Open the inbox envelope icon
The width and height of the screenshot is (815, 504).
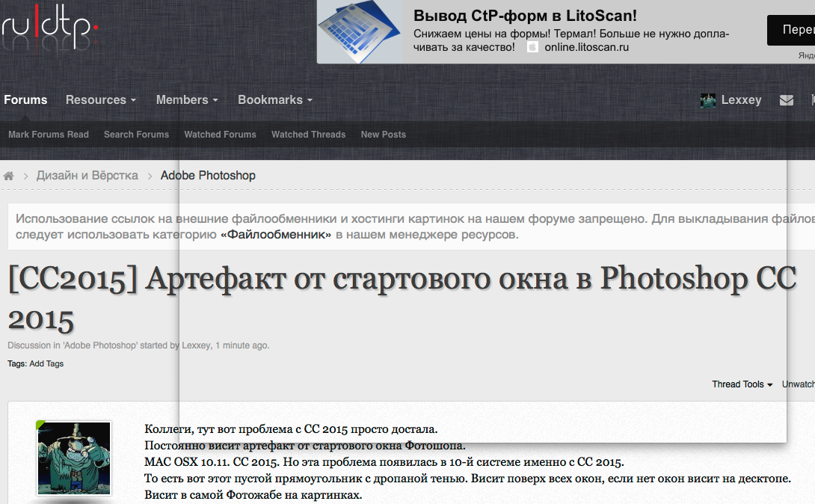click(787, 99)
